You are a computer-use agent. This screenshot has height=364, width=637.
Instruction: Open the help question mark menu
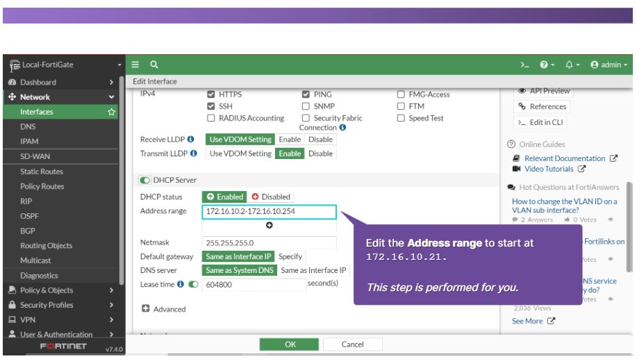click(547, 65)
